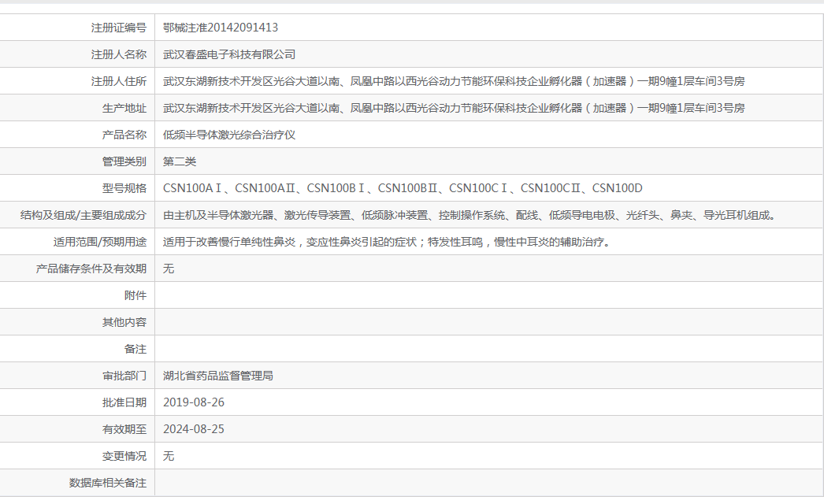Select company name 武汉春盛电子科技有限公司

229,54
